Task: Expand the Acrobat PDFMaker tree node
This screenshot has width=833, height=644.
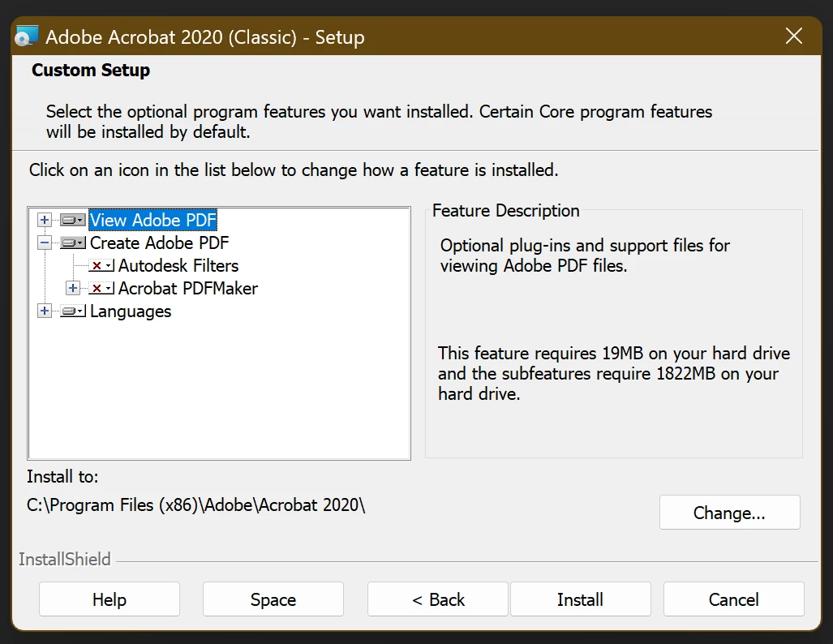Action: coord(73,288)
